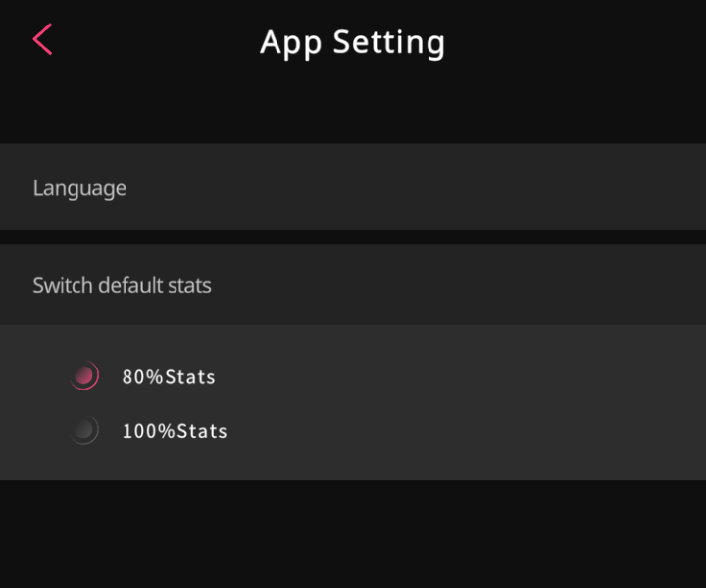Click the stats options panel background

[450, 403]
